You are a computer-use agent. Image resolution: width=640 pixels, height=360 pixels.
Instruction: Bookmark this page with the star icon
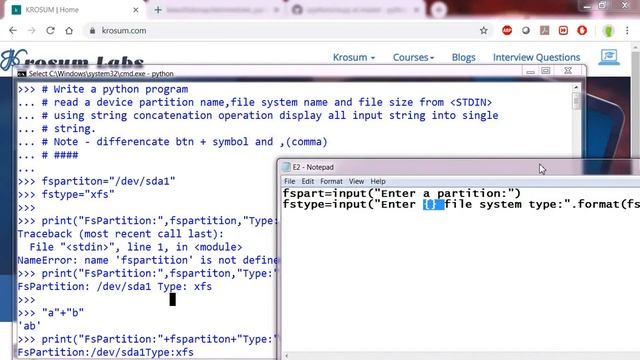[484, 31]
